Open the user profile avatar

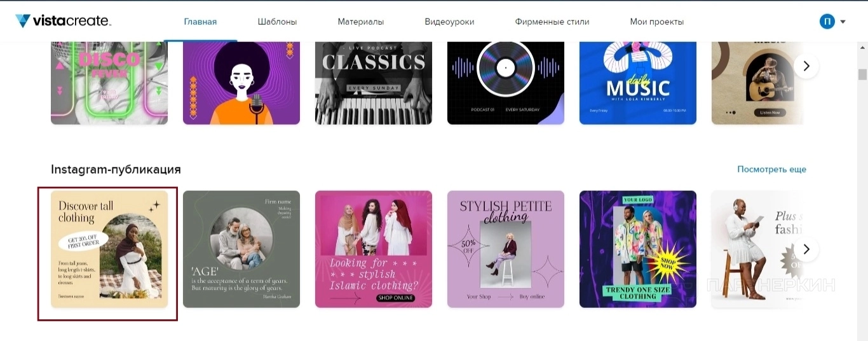pyautogui.click(x=827, y=22)
